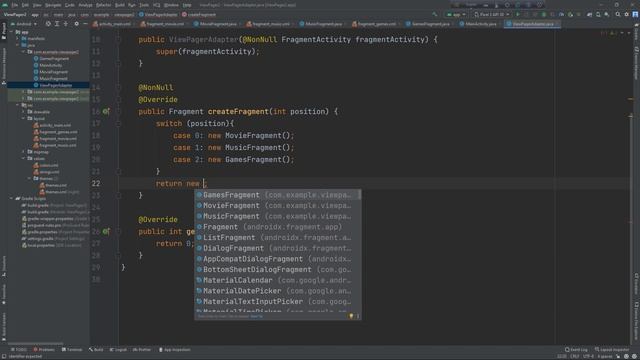Image resolution: width=640 pixels, height=360 pixels.
Task: Hide the project panel with minus icon
Action: (x=85, y=24)
